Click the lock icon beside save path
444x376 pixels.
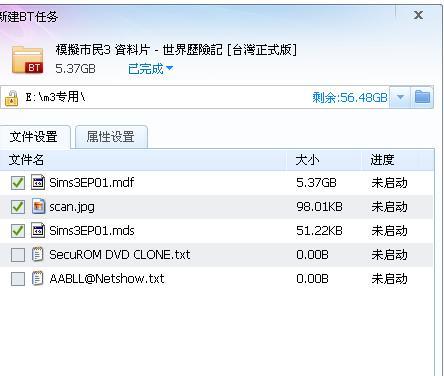point(11,98)
